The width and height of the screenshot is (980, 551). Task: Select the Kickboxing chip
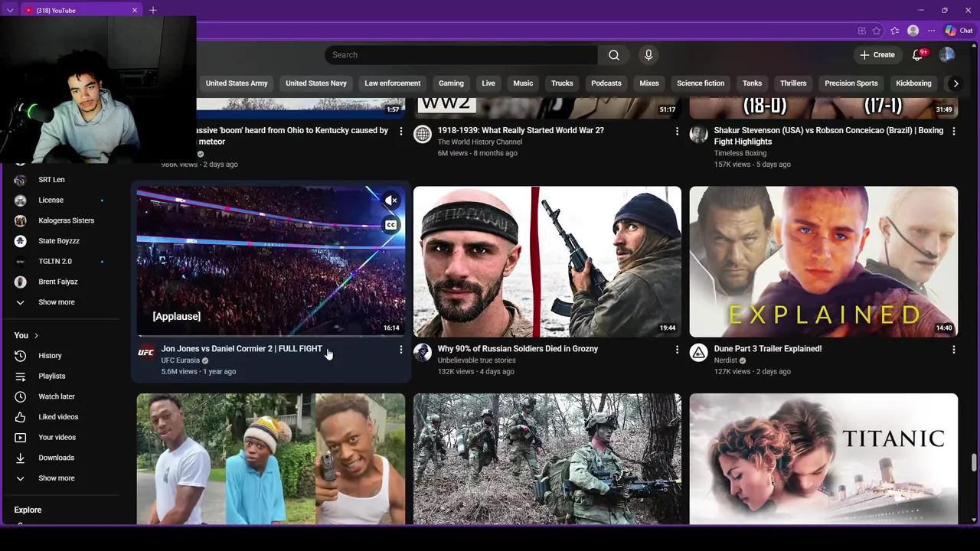tap(913, 83)
